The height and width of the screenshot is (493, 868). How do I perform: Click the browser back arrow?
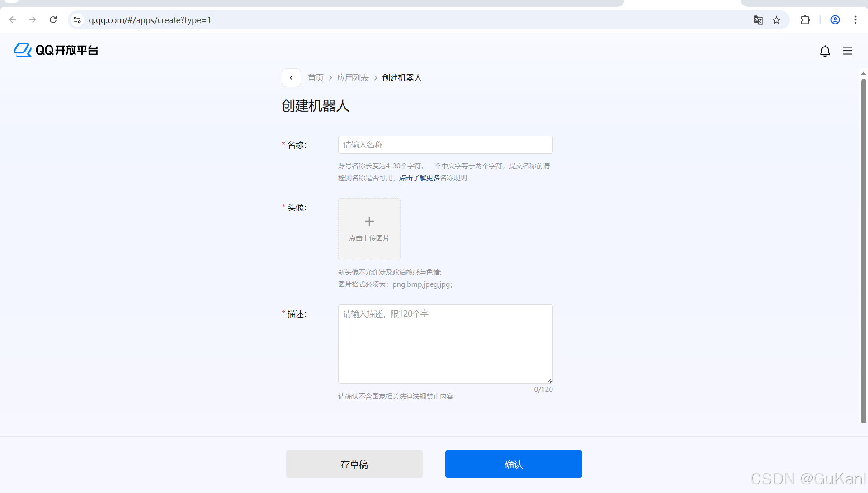point(12,19)
